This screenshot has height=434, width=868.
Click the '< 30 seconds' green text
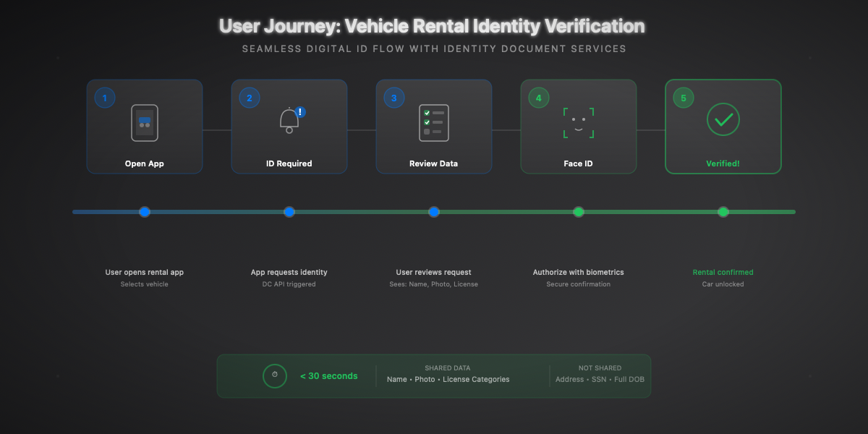coord(329,375)
